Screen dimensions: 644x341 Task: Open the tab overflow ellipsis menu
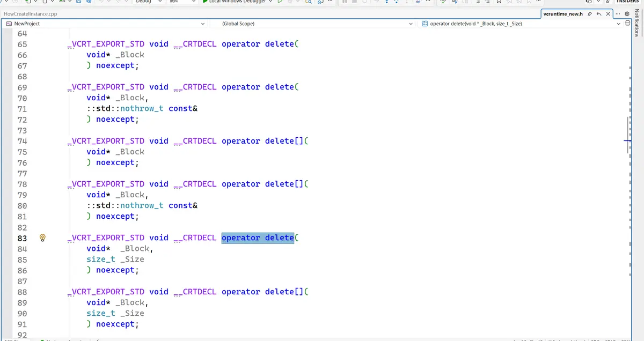click(x=618, y=13)
